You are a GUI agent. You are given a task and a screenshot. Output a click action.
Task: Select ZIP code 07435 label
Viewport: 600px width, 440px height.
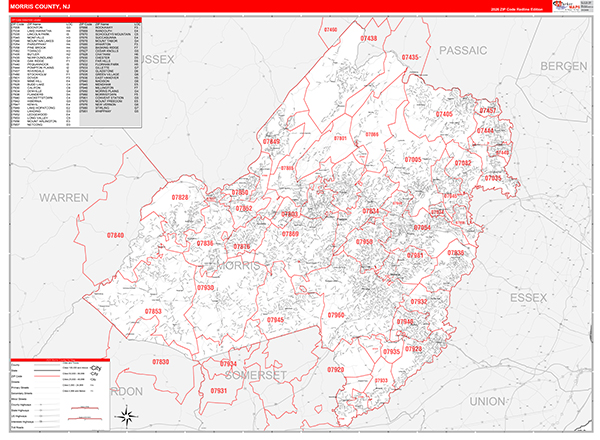click(410, 57)
